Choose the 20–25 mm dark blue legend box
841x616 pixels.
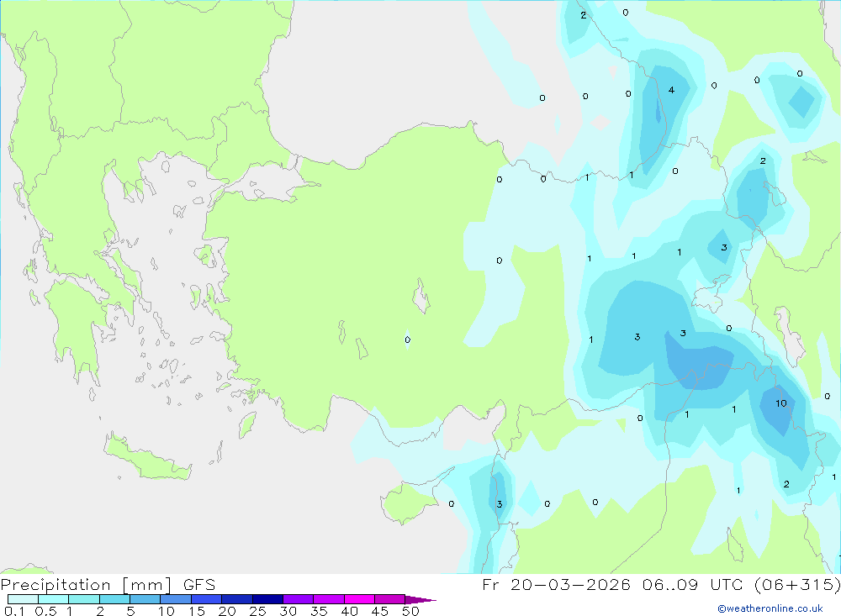pos(236,599)
